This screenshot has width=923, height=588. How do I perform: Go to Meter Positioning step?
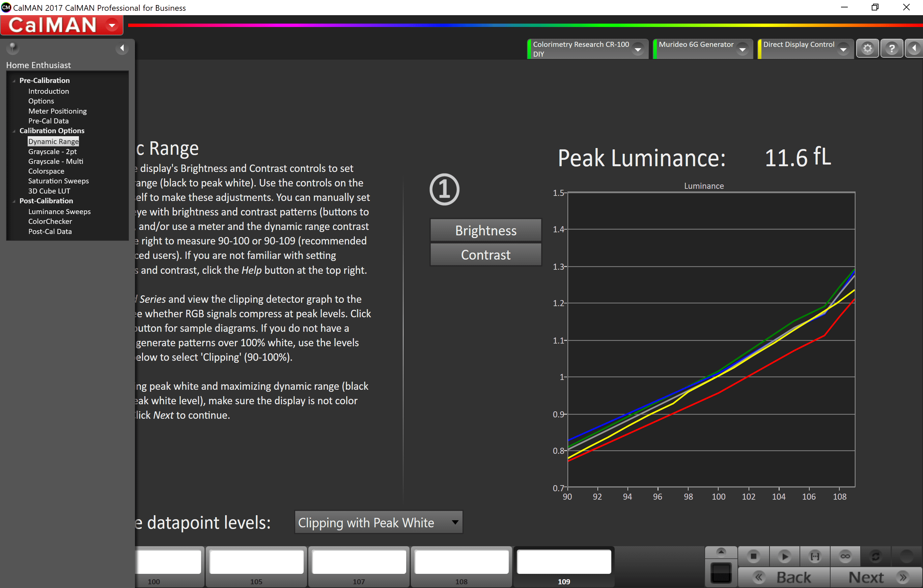tap(57, 111)
